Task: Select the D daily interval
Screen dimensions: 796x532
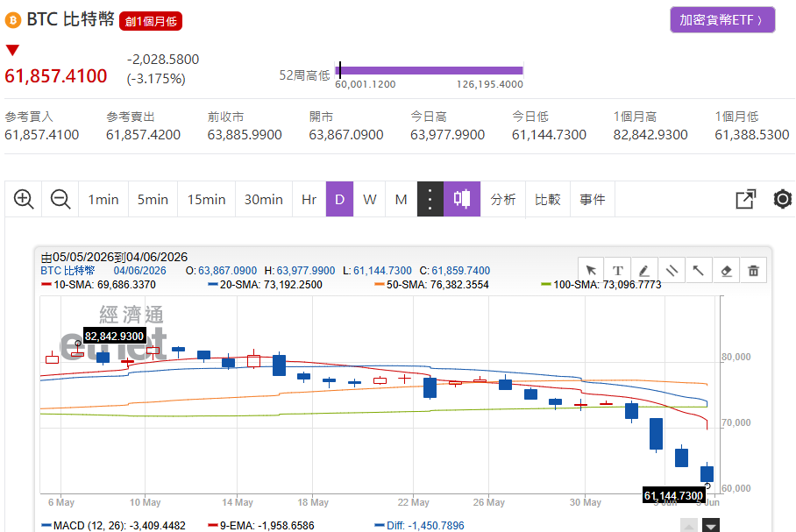Action: [x=339, y=200]
